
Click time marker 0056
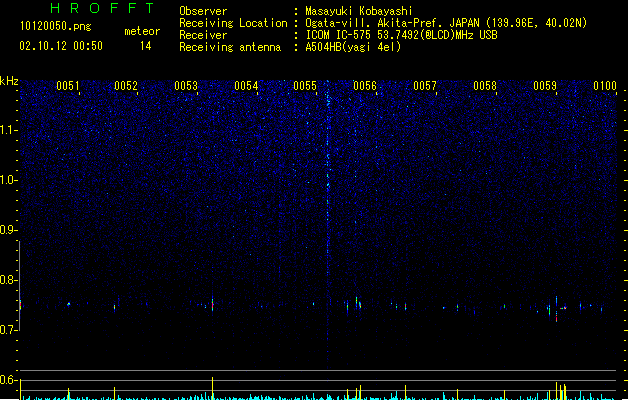tap(365, 86)
